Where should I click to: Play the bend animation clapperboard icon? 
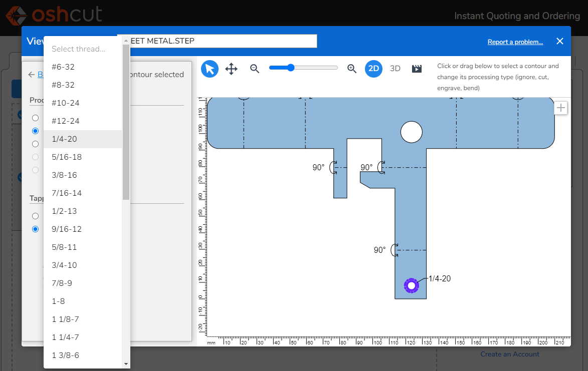click(417, 69)
